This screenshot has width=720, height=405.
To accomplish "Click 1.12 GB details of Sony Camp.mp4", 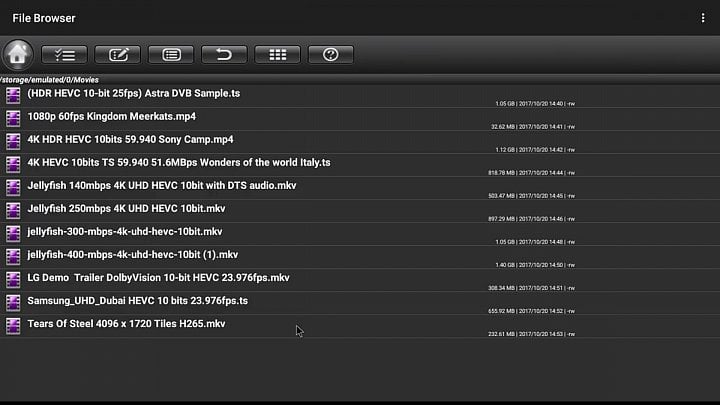I will tap(535, 150).
